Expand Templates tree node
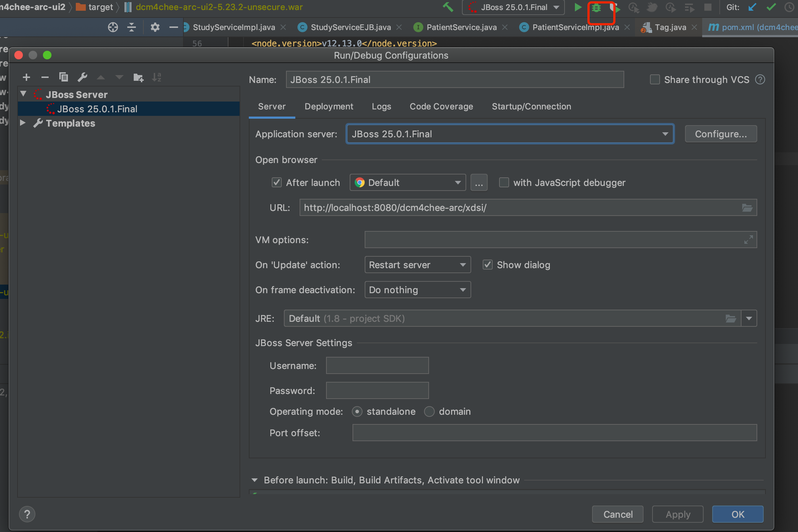This screenshot has width=798, height=532. point(23,123)
